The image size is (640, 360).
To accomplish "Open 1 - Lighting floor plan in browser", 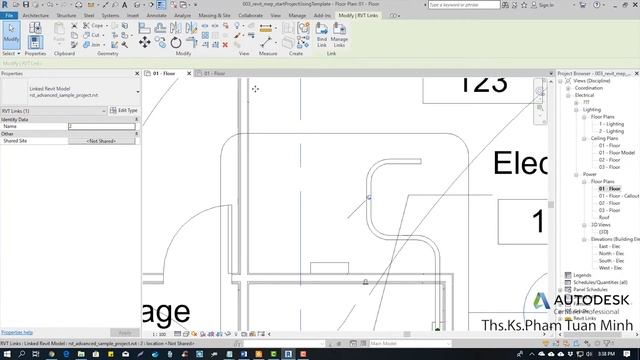I will [611, 124].
